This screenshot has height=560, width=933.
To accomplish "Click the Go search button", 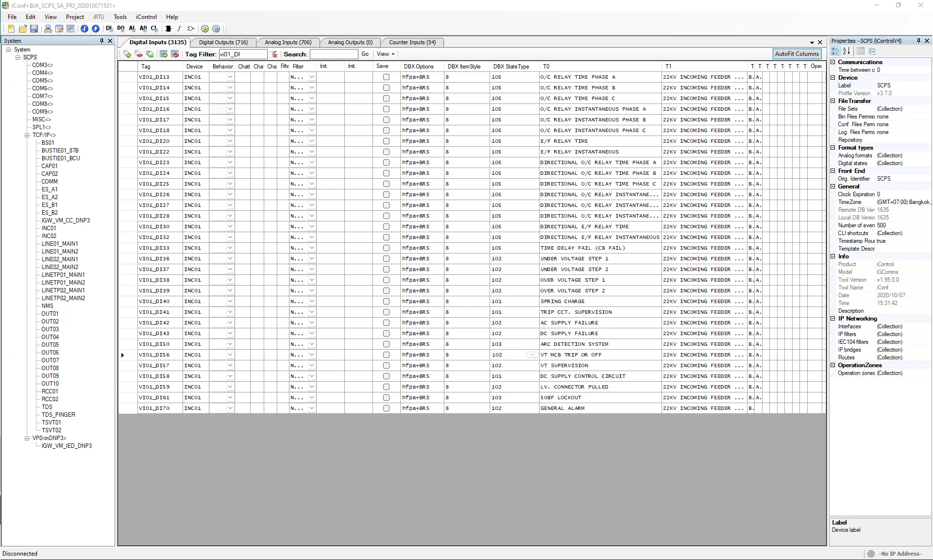I will pyautogui.click(x=365, y=54).
